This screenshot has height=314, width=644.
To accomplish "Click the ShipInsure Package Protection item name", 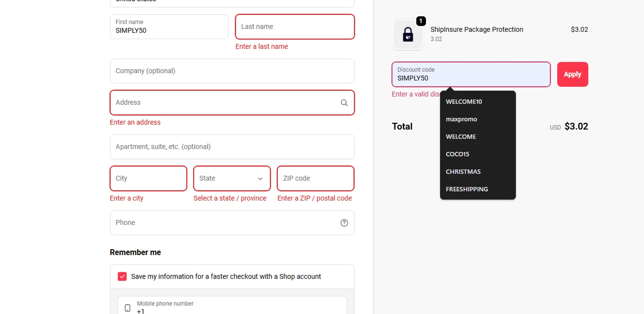I will pyautogui.click(x=477, y=30).
